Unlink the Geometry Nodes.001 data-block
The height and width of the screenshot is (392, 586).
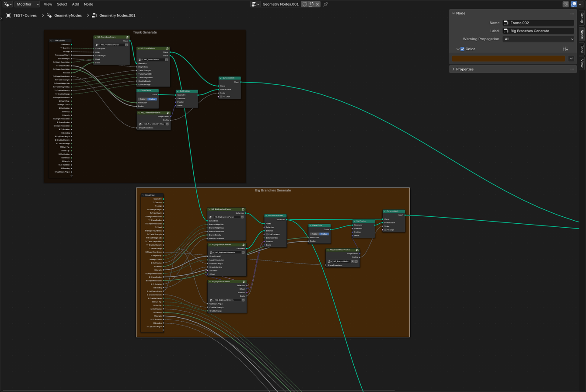pyautogui.click(x=317, y=4)
